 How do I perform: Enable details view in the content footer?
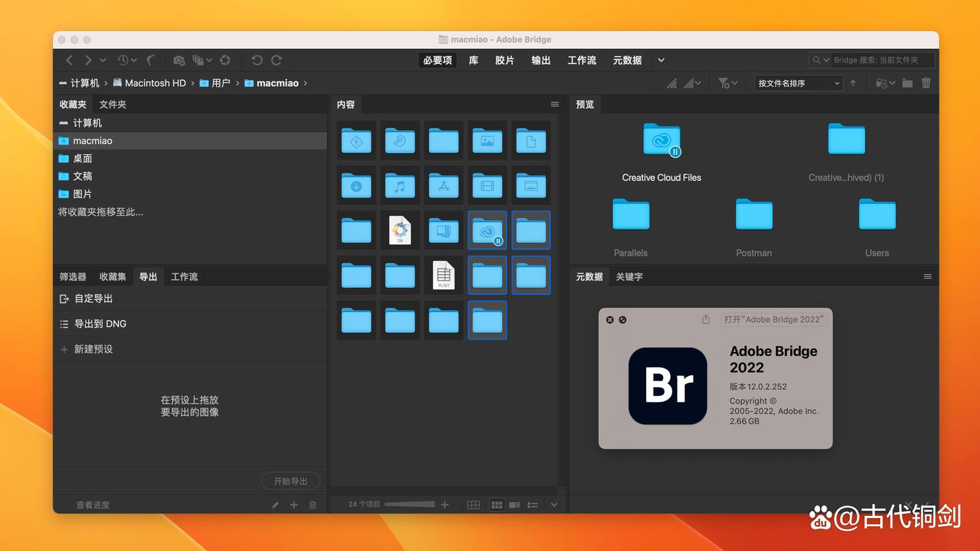point(514,504)
